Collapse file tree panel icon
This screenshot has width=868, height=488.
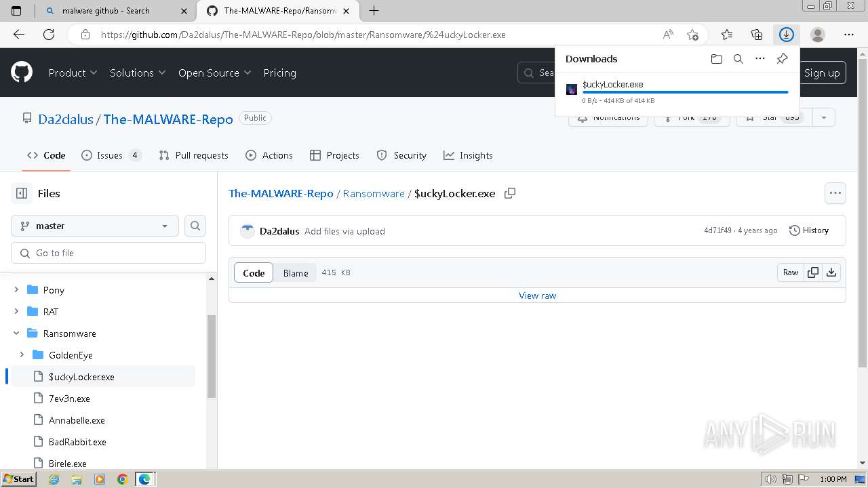pos(22,193)
